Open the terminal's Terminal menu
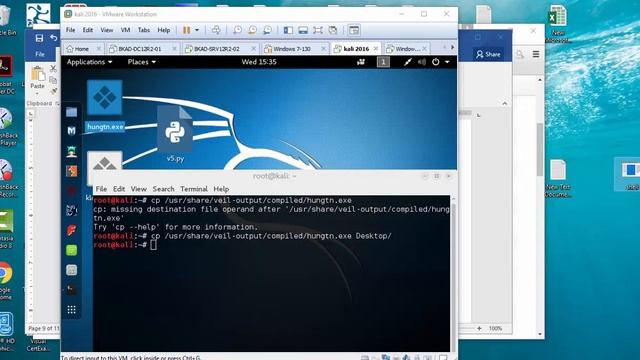This screenshot has width=640, height=360. click(x=194, y=189)
